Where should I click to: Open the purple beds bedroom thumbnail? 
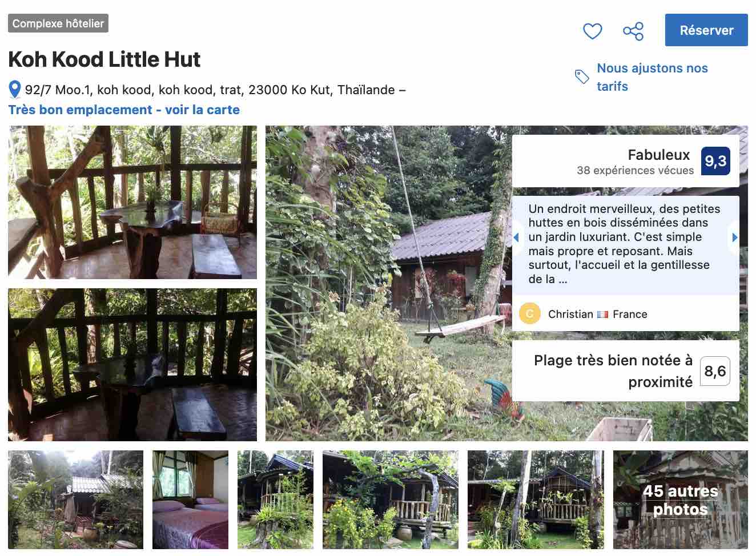190,499
